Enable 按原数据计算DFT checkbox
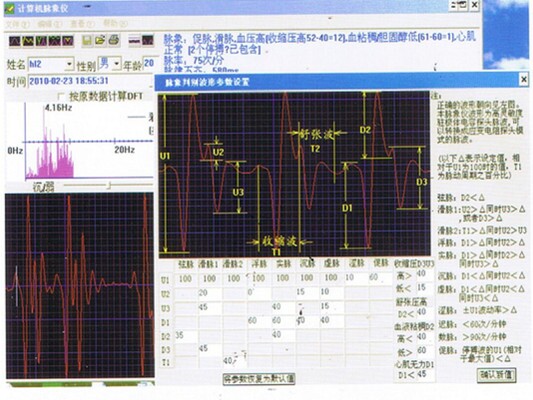 click(x=62, y=97)
